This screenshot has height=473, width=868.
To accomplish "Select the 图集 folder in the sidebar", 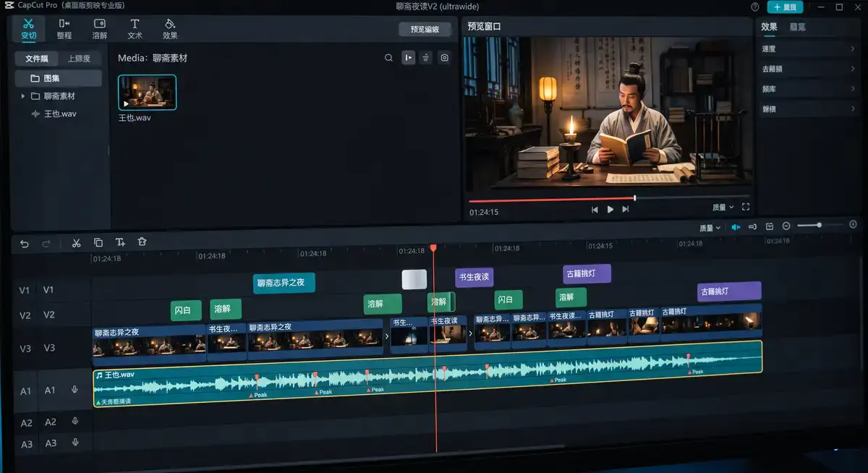I will (59, 78).
